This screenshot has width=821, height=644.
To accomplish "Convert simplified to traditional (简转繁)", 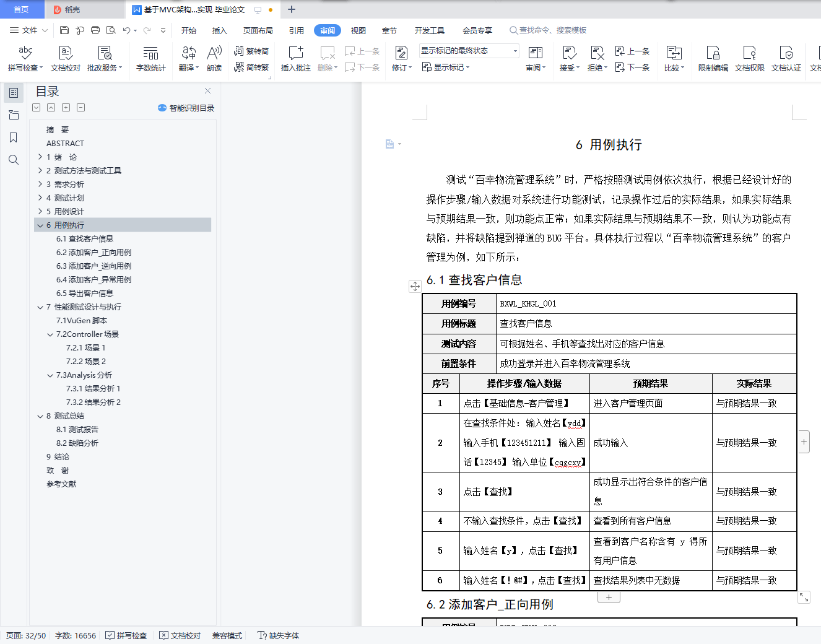I will [251, 67].
